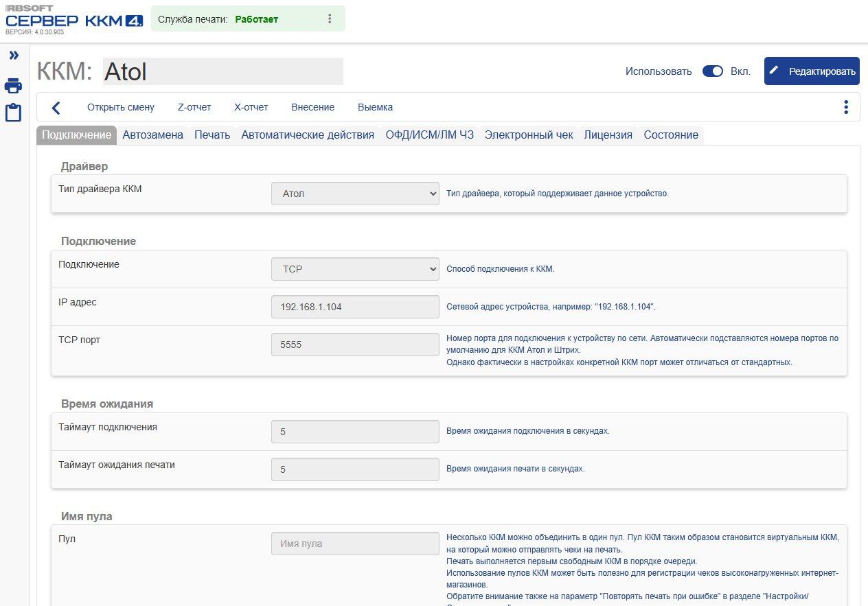
Task: Click the Время ожидания section heading
Action: click(x=107, y=404)
